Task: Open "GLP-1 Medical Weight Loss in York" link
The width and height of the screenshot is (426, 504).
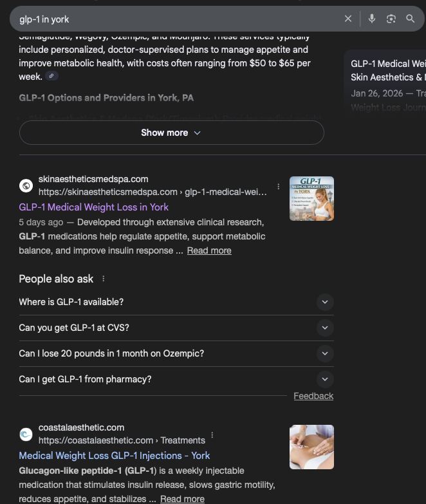Action: pyautogui.click(x=94, y=207)
